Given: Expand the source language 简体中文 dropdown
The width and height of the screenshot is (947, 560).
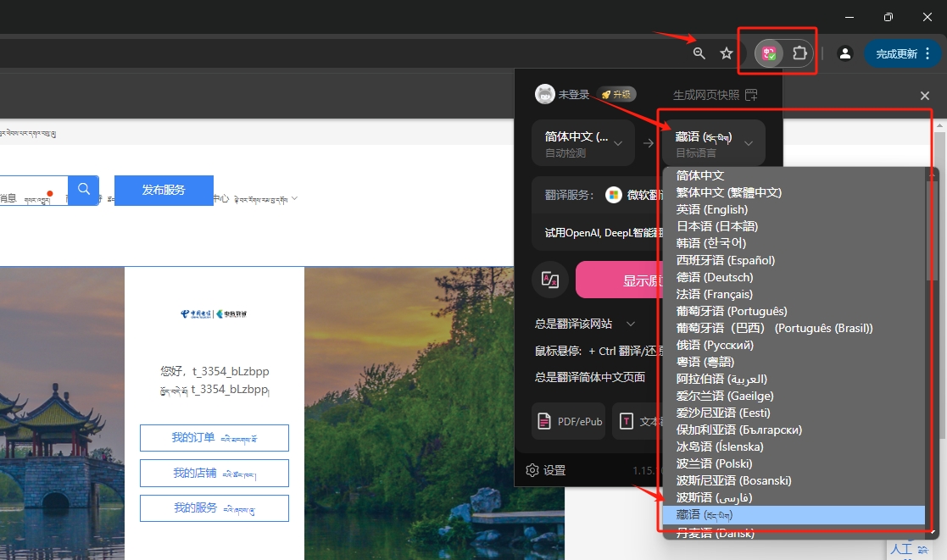Looking at the screenshot, I should click(x=583, y=143).
